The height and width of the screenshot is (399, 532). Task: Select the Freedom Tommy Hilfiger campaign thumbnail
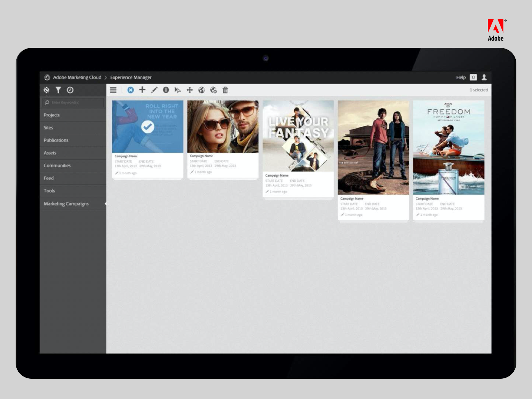pos(449,147)
